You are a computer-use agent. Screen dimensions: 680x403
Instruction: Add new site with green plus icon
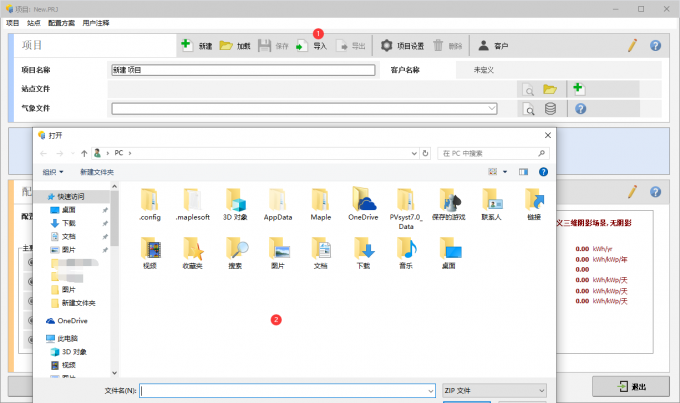coord(579,89)
